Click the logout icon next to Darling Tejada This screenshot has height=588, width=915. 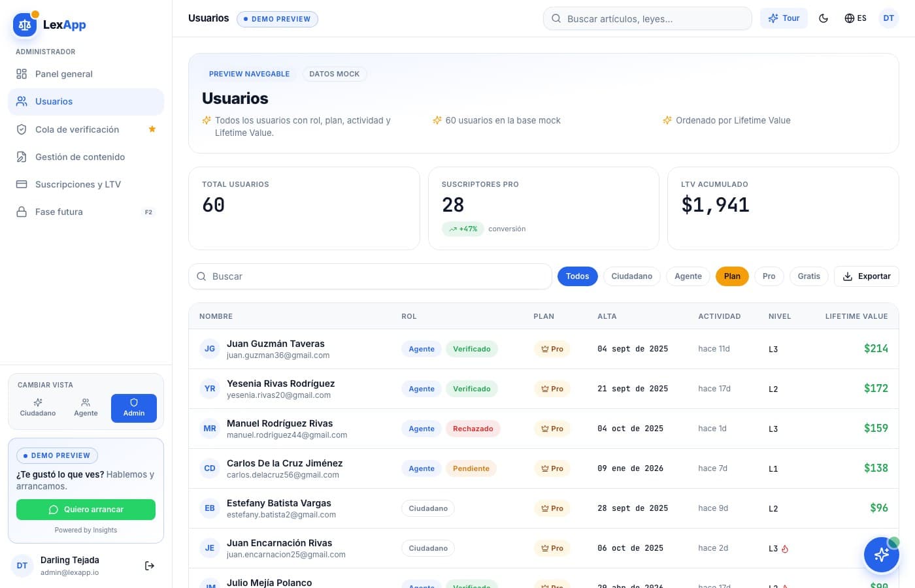tap(150, 566)
